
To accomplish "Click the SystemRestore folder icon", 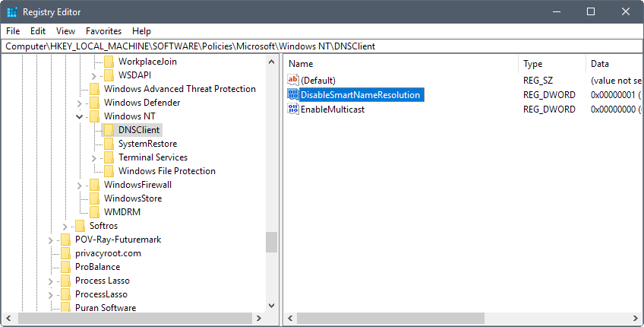I will 109,144.
